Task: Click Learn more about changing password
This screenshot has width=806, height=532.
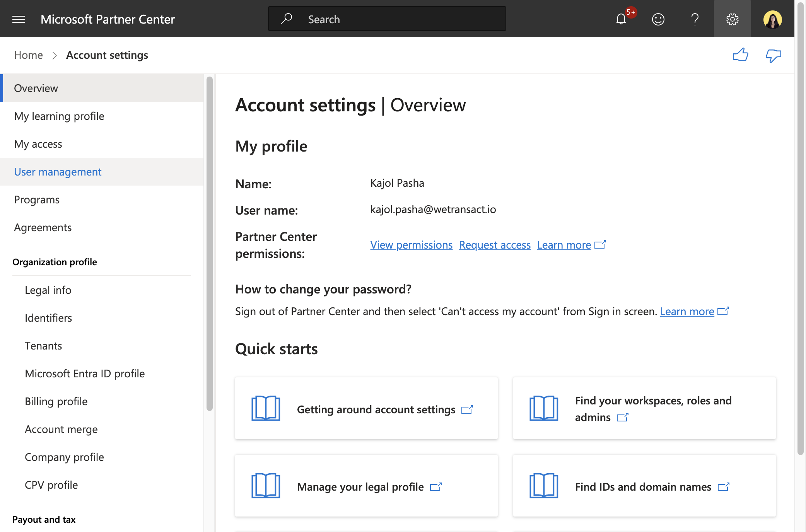Action: 687,311
